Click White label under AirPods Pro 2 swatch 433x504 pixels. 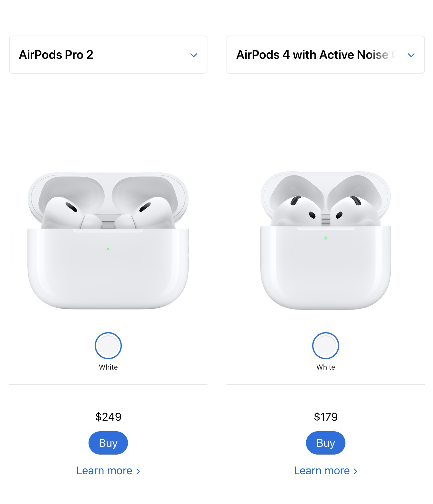pyautogui.click(x=108, y=367)
